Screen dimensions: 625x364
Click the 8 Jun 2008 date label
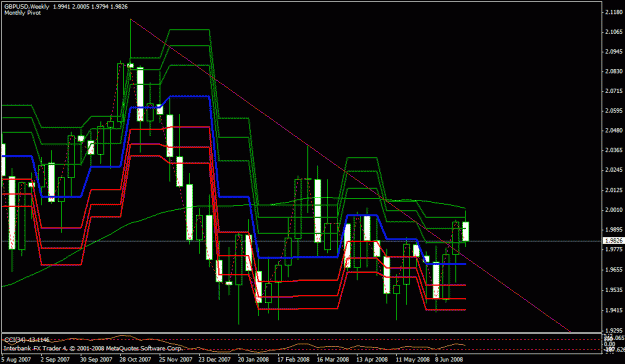click(x=448, y=359)
